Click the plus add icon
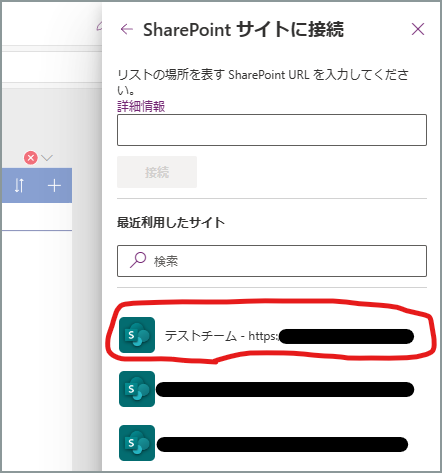 (54, 186)
